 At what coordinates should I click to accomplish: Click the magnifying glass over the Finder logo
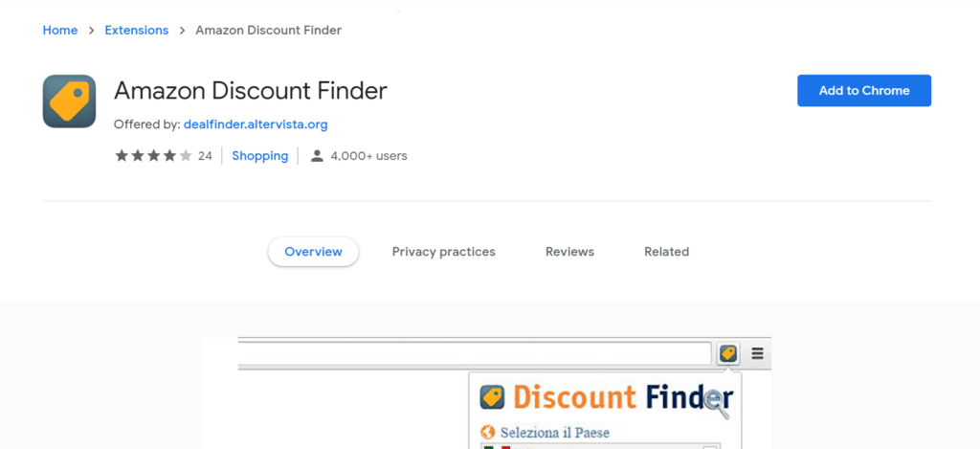716,404
